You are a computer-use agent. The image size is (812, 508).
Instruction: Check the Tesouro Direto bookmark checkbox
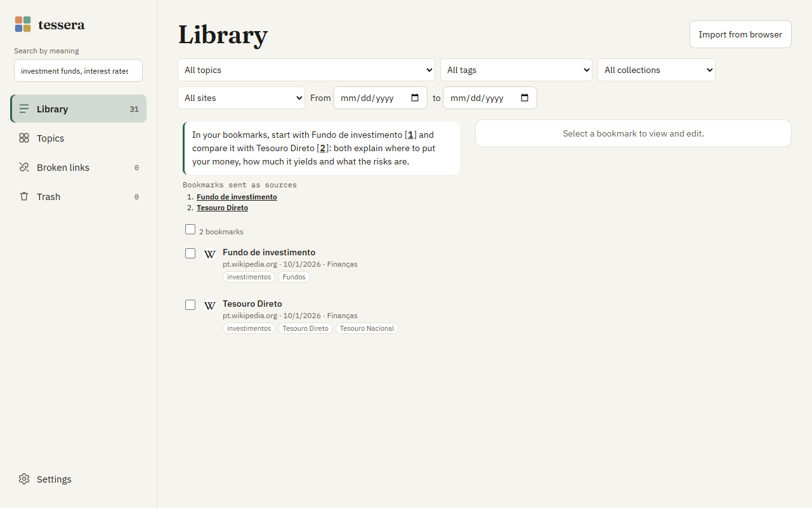(190, 305)
